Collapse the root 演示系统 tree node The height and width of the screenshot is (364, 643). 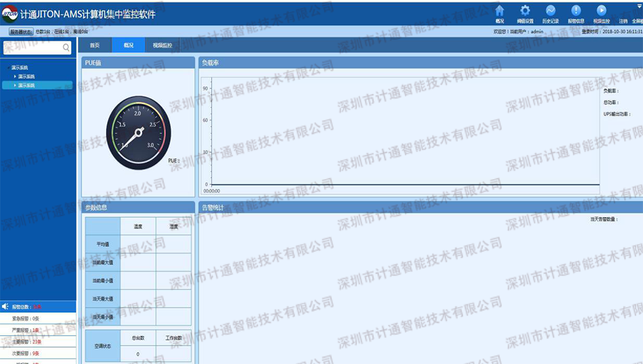coord(9,68)
